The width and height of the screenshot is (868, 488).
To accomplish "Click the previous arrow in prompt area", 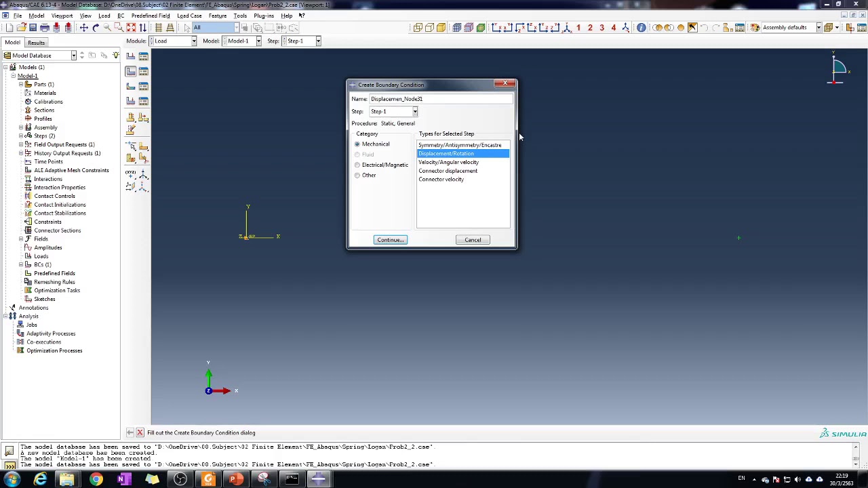I will click(x=130, y=432).
